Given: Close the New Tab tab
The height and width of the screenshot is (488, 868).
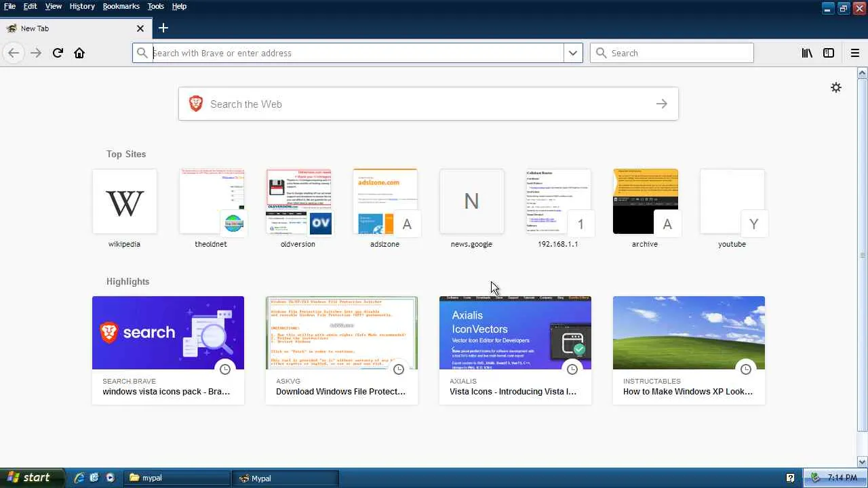Looking at the screenshot, I should (140, 28).
